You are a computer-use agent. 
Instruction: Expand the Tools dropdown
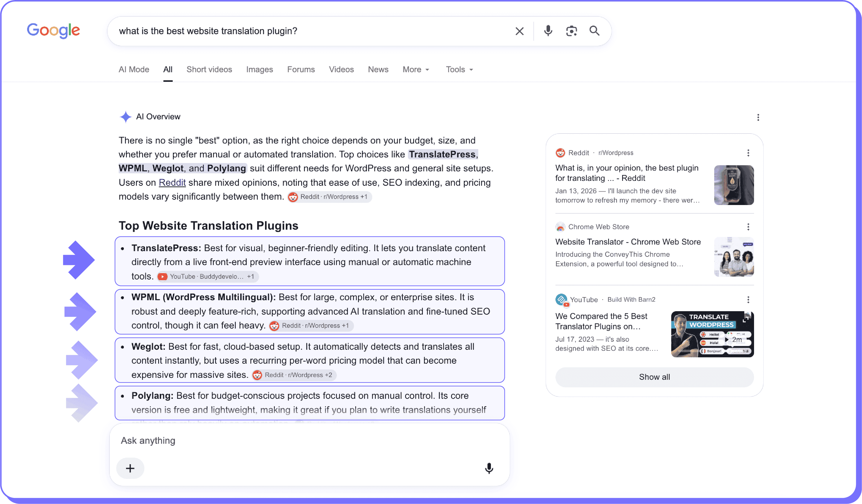(459, 69)
